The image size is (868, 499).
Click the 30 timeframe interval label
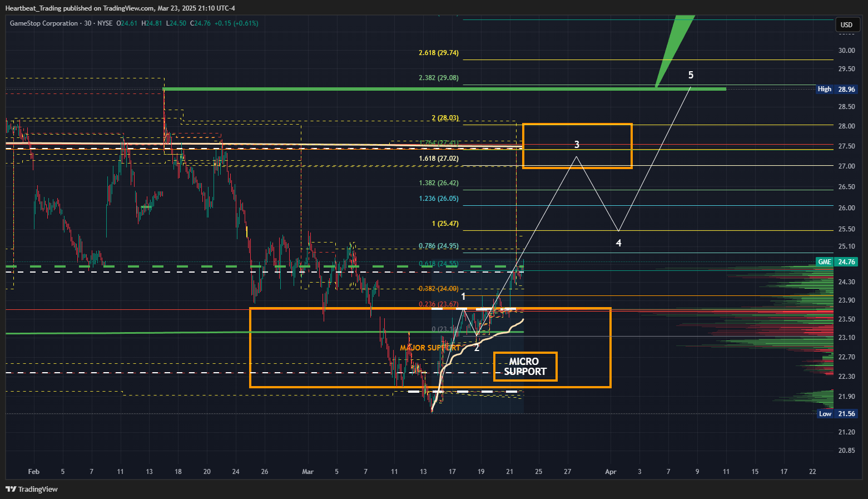click(x=88, y=23)
